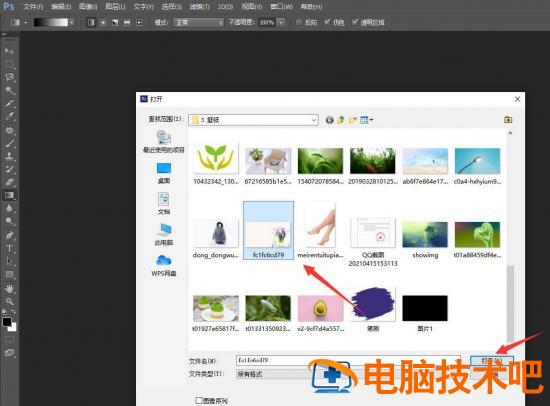Toggle the 透明区域 (Transparency) checkbox
This screenshot has width=550, height=406.
355,22
